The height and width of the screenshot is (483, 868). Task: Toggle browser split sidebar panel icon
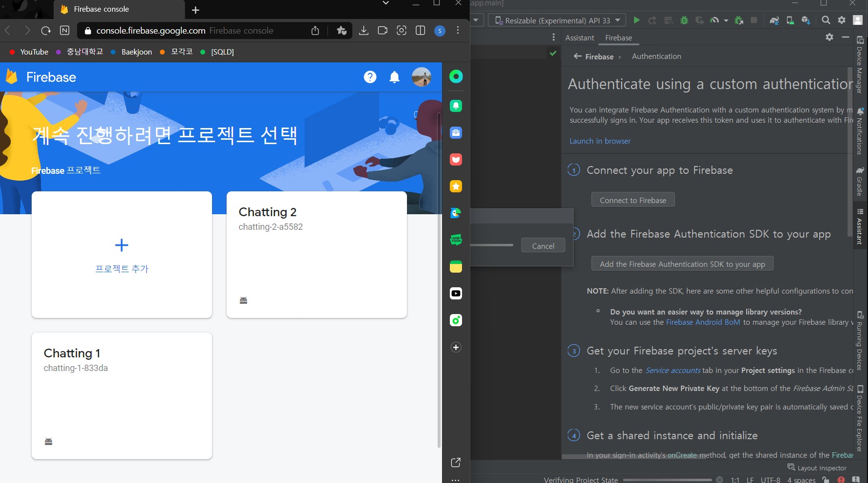[421, 31]
